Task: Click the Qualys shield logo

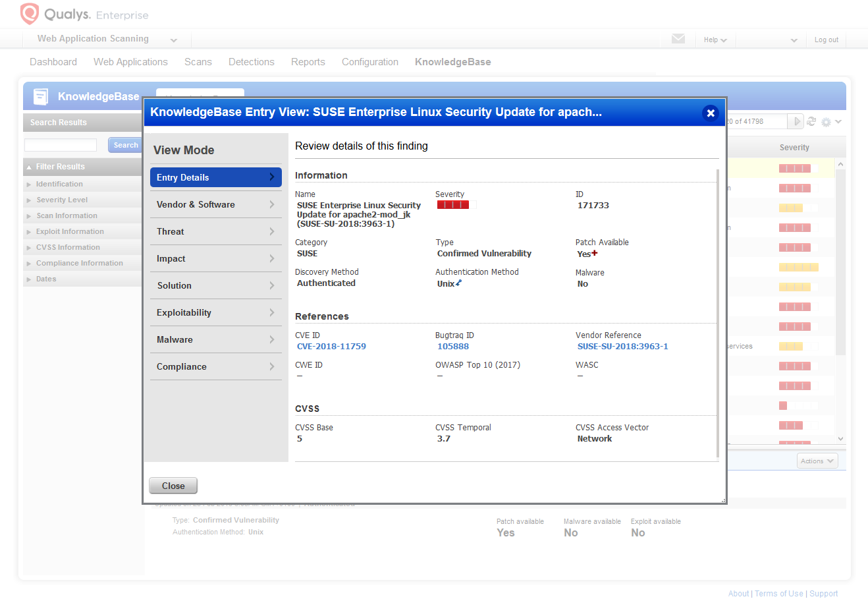Action: pos(30,14)
